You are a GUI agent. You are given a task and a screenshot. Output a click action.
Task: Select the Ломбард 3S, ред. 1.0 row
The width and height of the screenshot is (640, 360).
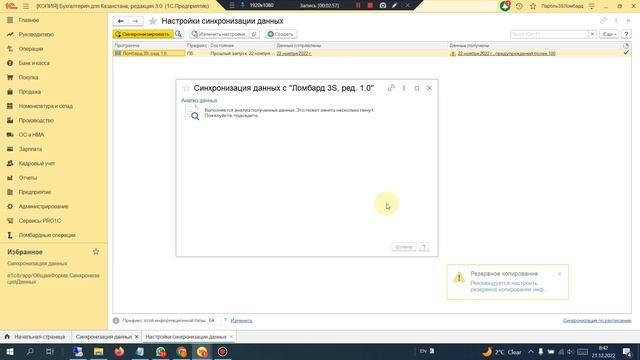372,53
